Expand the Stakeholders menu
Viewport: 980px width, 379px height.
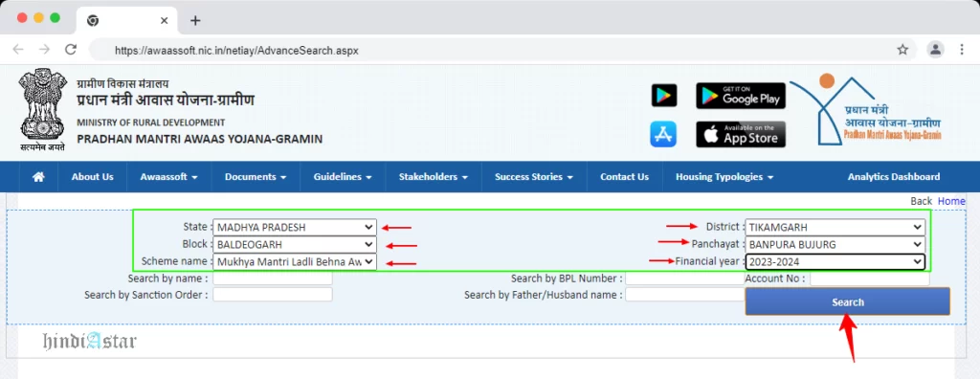(x=434, y=177)
